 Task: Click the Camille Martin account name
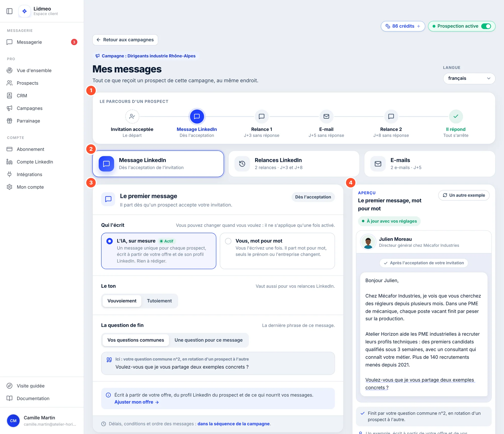pyautogui.click(x=39, y=418)
